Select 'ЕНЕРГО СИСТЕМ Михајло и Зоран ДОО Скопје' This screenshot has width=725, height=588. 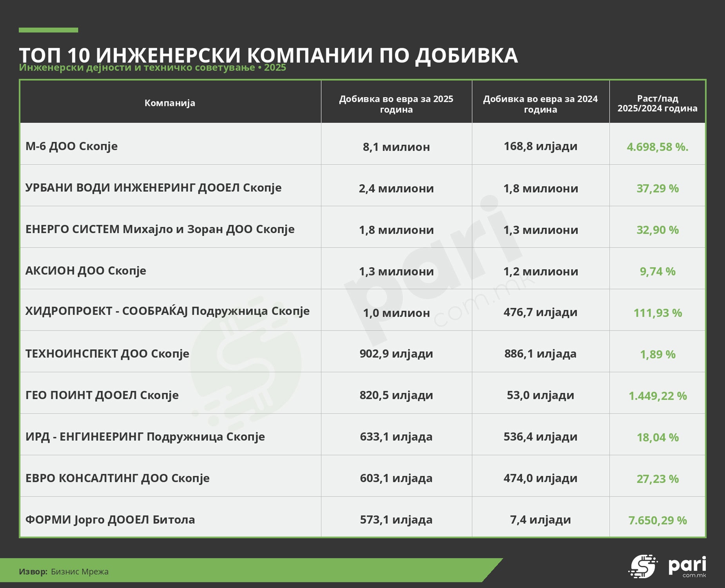pos(160,229)
